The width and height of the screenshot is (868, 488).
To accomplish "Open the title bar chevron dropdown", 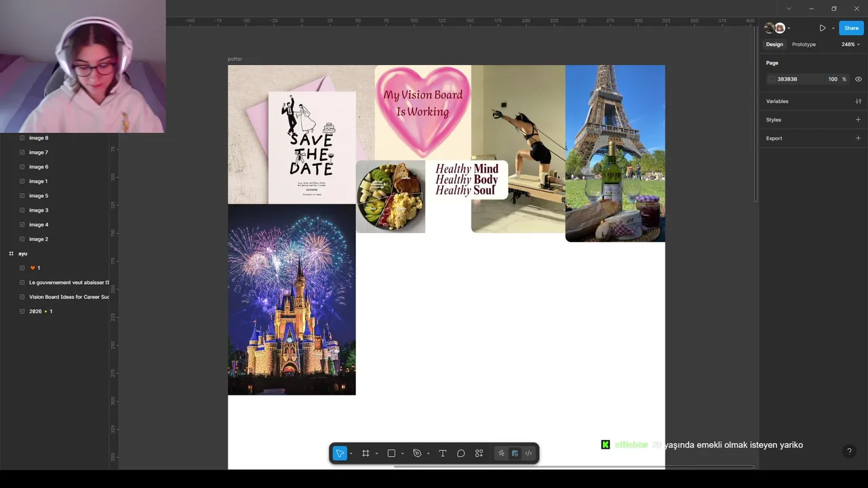I will point(789,9).
